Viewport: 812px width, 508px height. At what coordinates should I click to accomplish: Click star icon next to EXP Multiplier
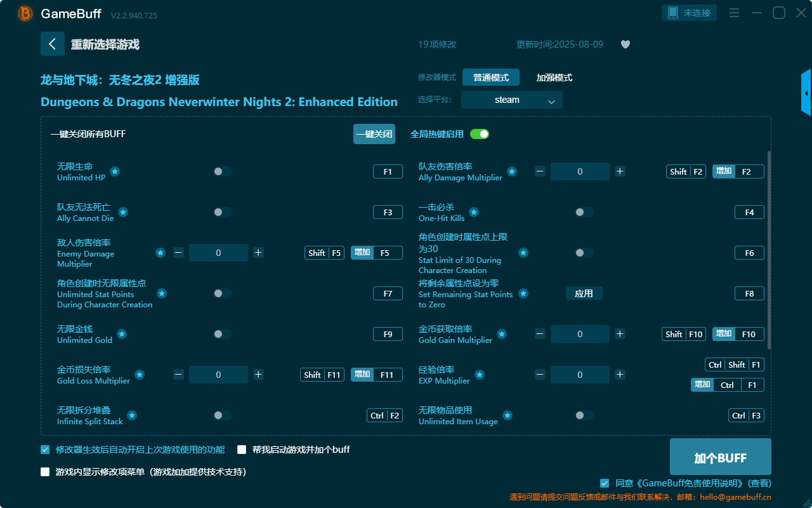tap(480, 375)
